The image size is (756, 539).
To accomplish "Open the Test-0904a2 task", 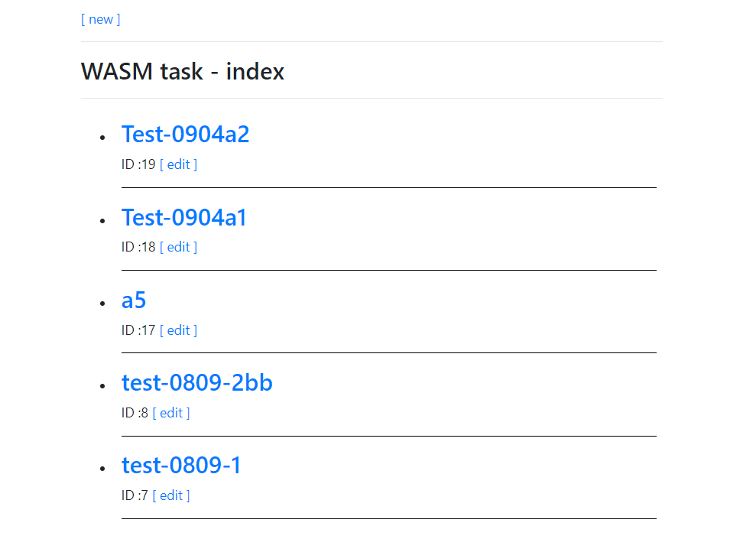I will (185, 135).
